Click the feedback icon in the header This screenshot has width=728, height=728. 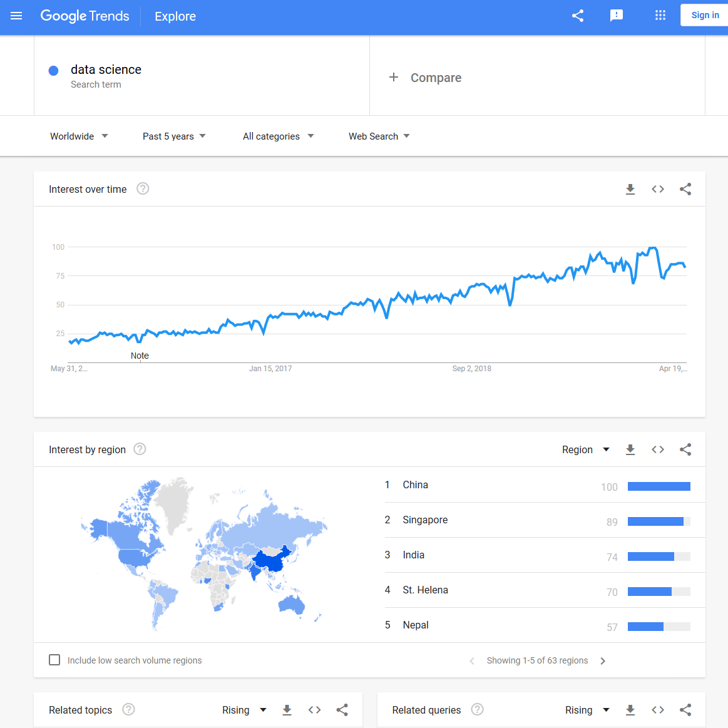coord(617,15)
